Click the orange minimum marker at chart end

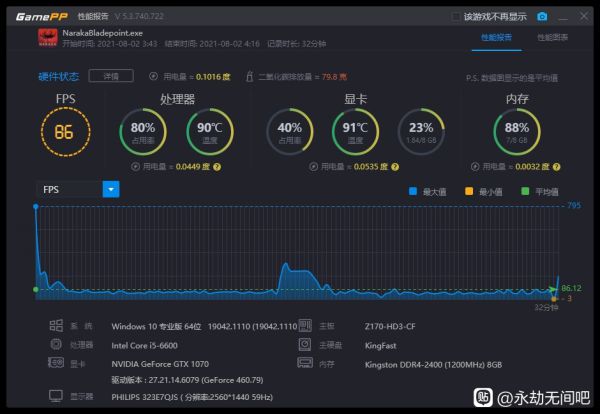pyautogui.click(x=554, y=299)
